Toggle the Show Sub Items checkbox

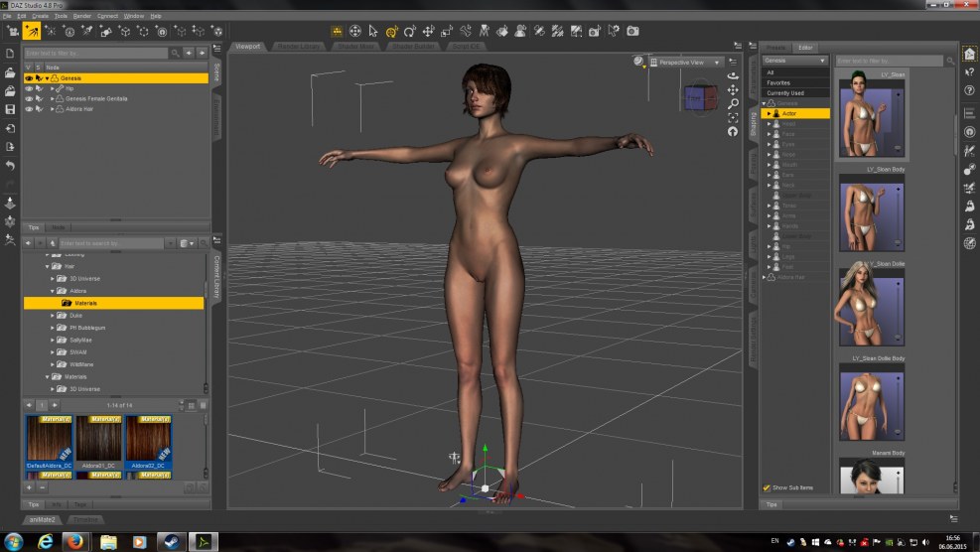(x=767, y=487)
